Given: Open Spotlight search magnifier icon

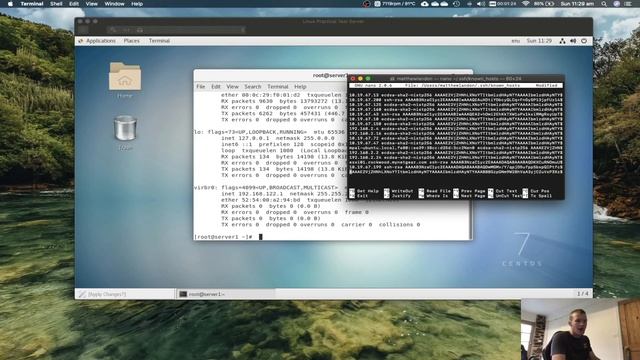Looking at the screenshot, I should pos(604,4).
